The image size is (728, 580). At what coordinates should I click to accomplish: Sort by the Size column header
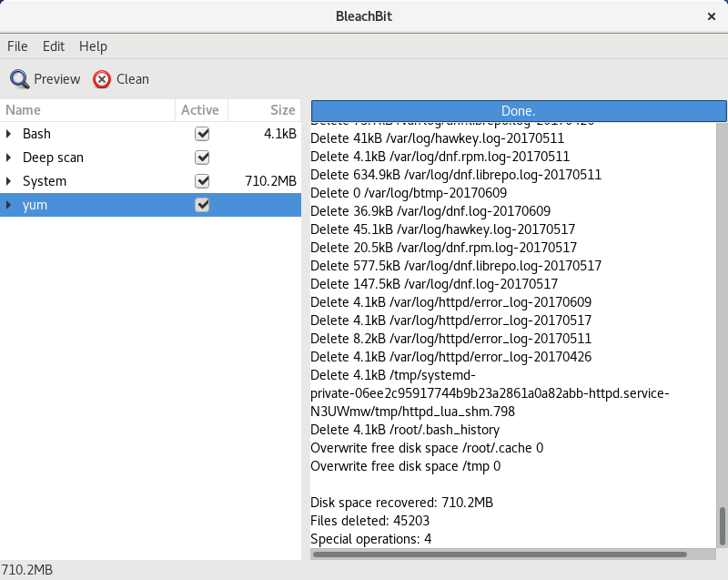click(264, 110)
